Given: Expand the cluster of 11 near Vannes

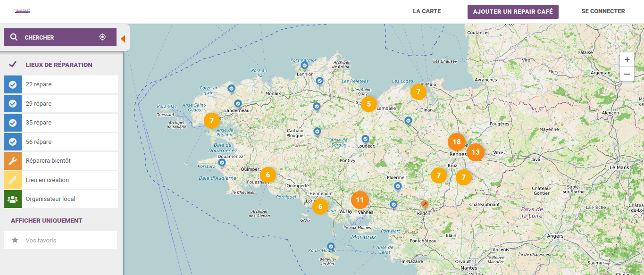Looking at the screenshot, I should tap(360, 200).
